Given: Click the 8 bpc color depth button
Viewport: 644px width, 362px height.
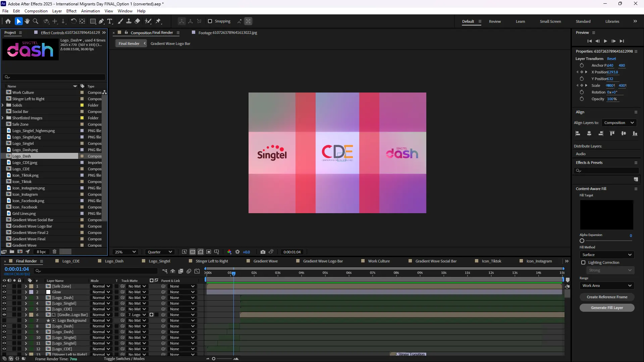Looking at the screenshot, I should 41,252.
